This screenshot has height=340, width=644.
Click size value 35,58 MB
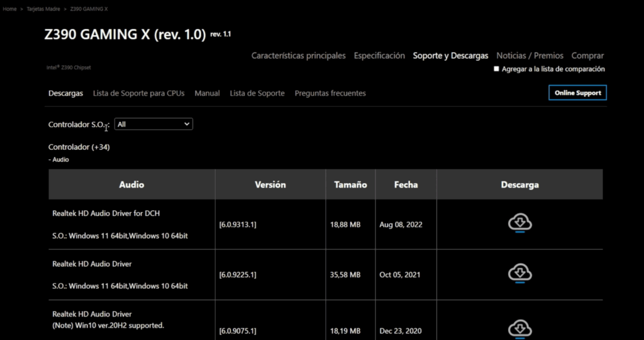tap(345, 275)
